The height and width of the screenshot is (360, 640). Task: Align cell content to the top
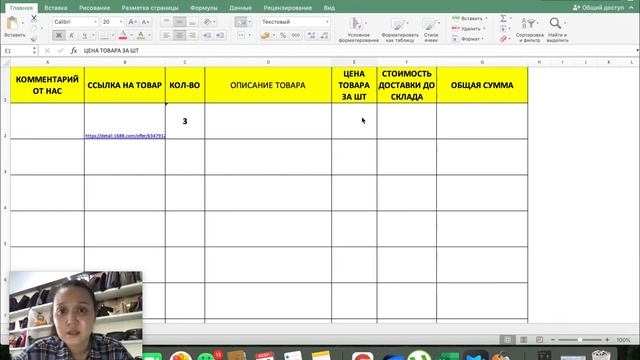click(166, 22)
